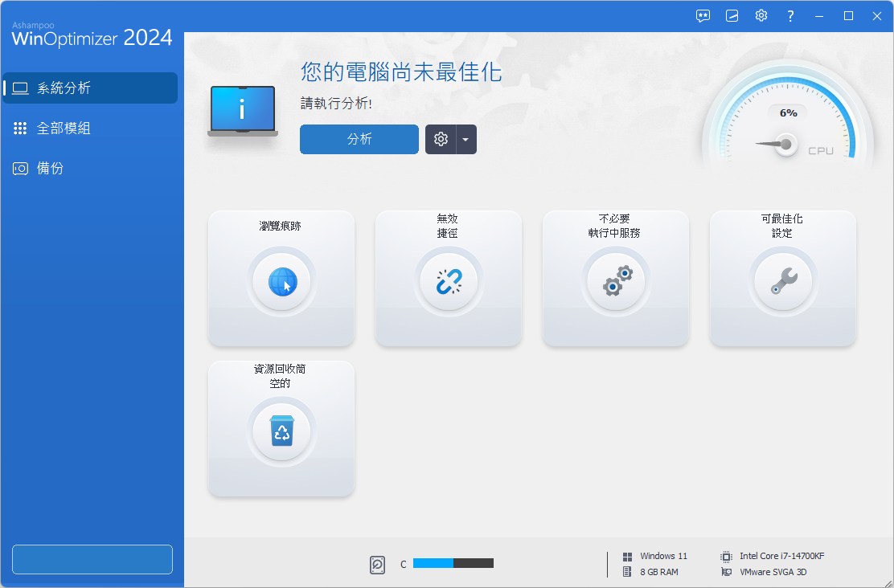Select the 系統分析 sidebar item

click(x=90, y=88)
